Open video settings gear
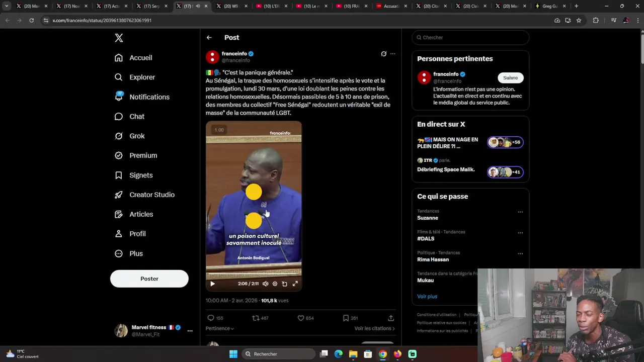 pos(275,284)
